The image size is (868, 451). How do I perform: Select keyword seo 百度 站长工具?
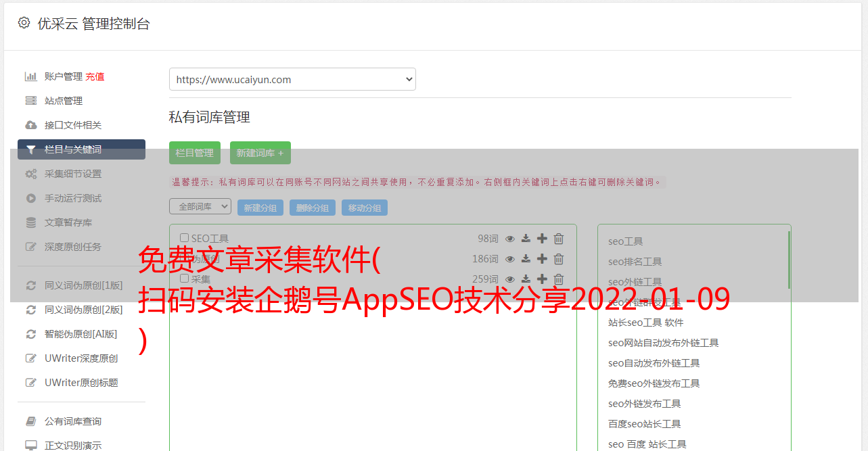647,444
